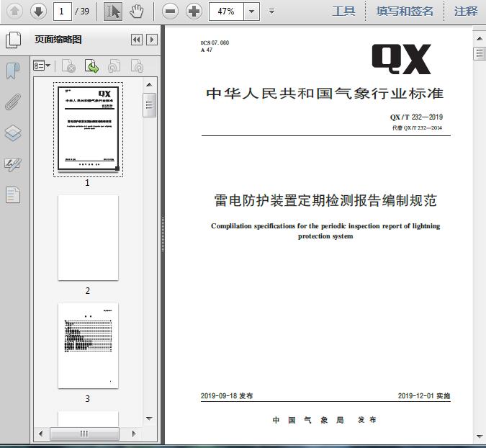
Task: Collapse the thumbnail pane with double arrows
Action: (137, 40)
